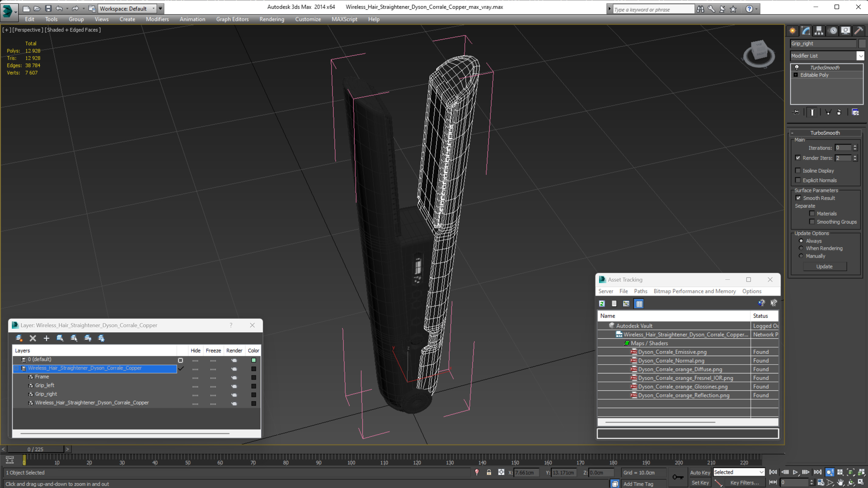Screen dimensions: 868x488
Task: Click the Set Key large key icon
Action: coord(678,477)
